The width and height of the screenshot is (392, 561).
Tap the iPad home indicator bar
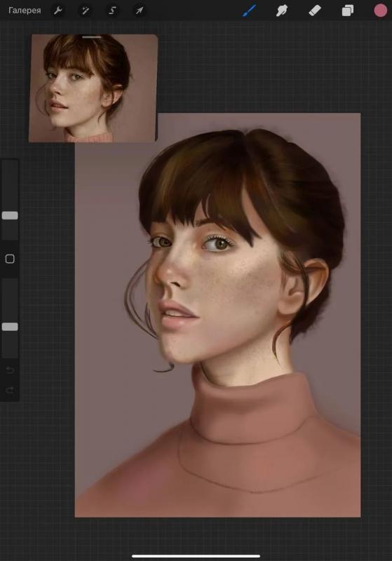coord(196,556)
